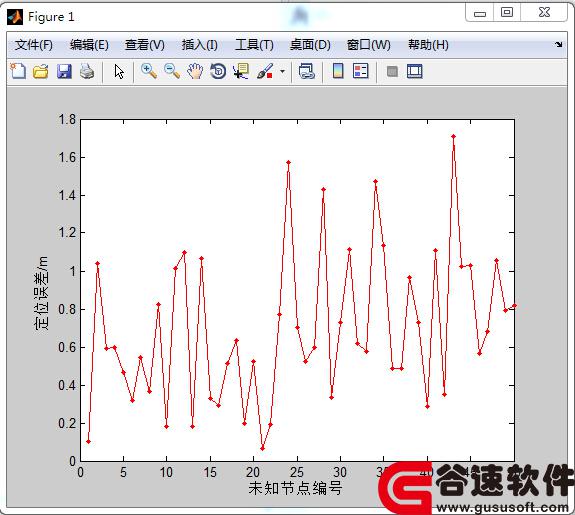Click the MATLAB logo in title bar
Viewport: 575px width, 515px height.
click(x=15, y=17)
